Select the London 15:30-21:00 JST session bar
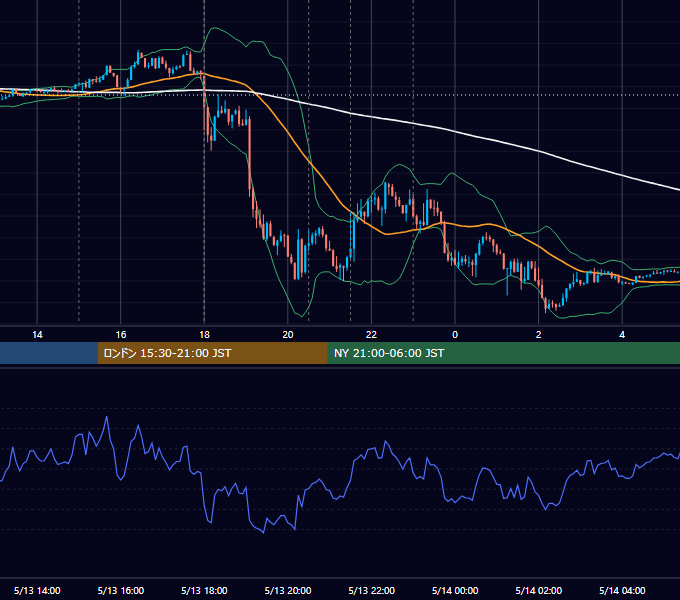This screenshot has height=600, width=680. click(212, 353)
